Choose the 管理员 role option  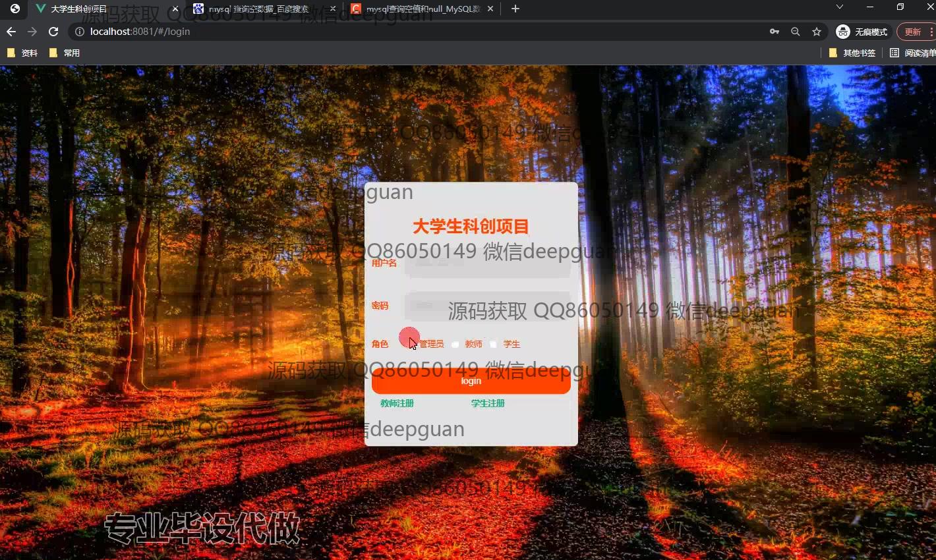coord(414,344)
